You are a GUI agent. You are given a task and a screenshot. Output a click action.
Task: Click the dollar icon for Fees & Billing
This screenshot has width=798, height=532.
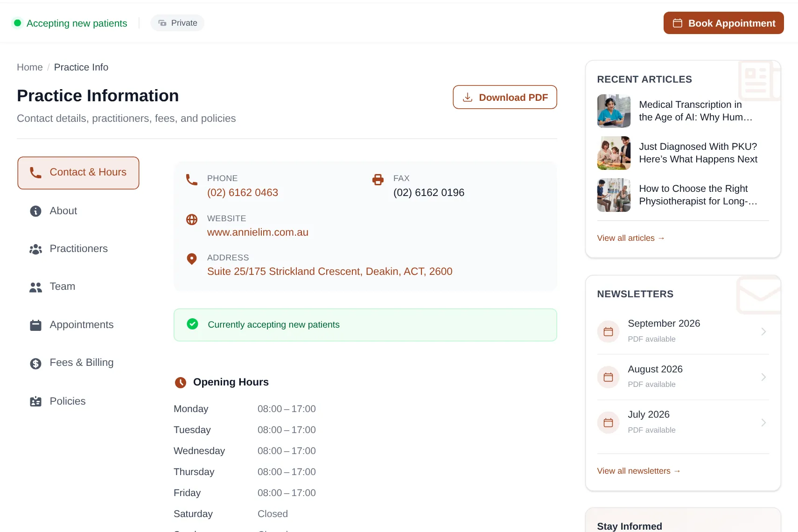coord(35,363)
